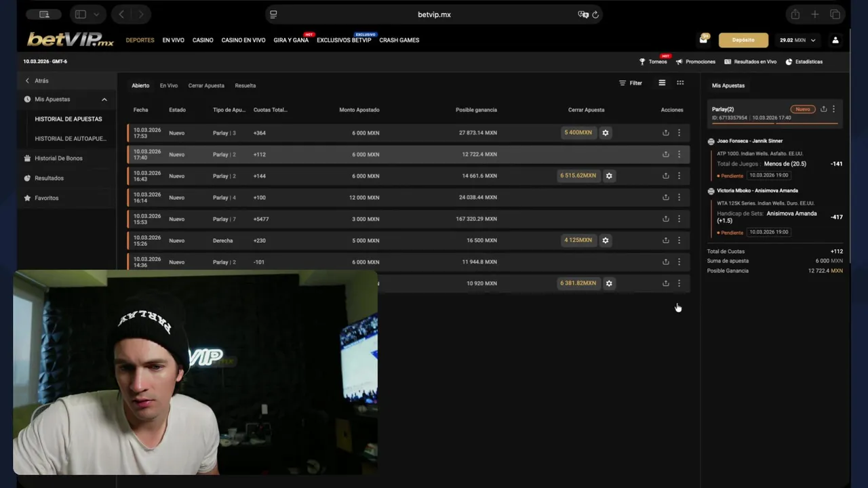Share the 16:14 Parlay 4 bet
The width and height of the screenshot is (868, 488).
tap(666, 197)
